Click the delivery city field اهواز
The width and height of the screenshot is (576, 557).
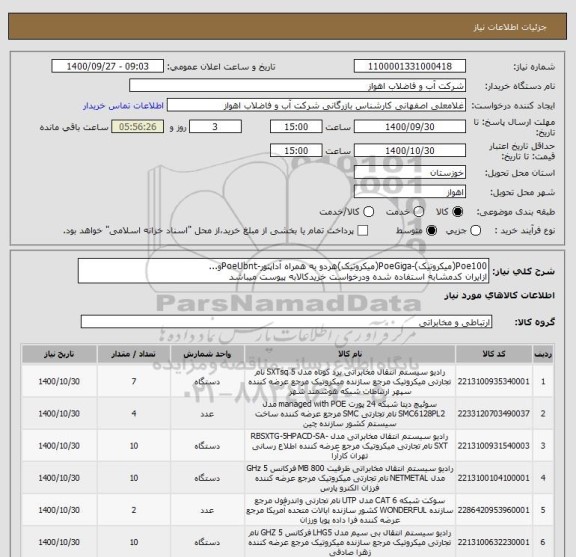(x=410, y=192)
